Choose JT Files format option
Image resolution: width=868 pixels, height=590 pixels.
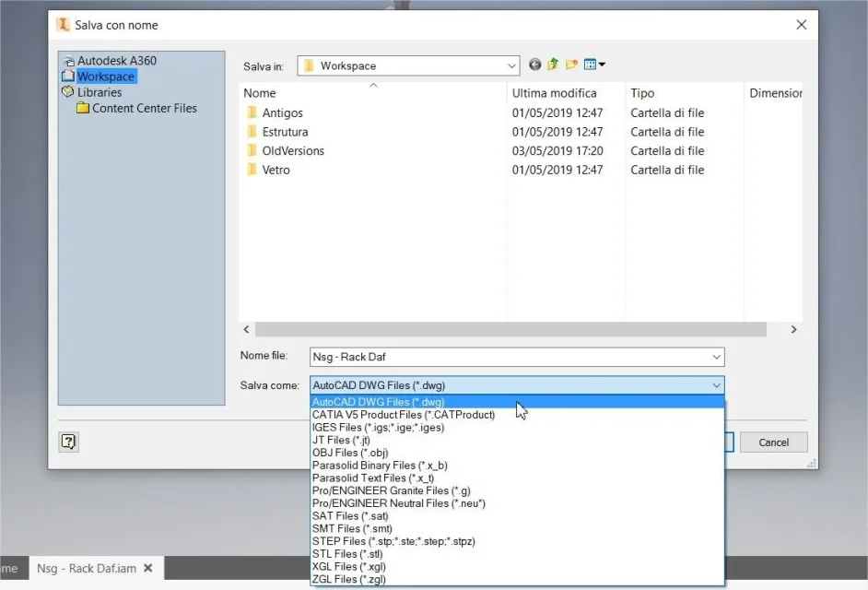[517, 441]
